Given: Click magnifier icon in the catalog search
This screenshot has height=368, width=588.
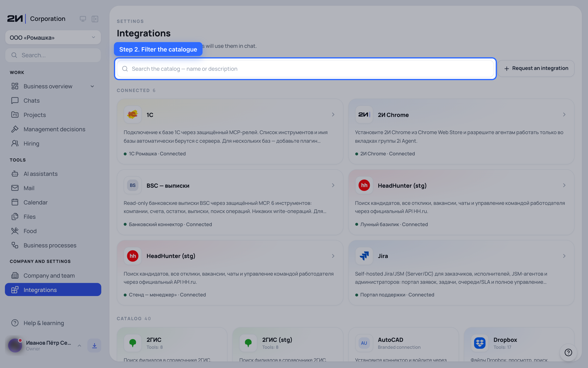Looking at the screenshot, I should point(125,69).
